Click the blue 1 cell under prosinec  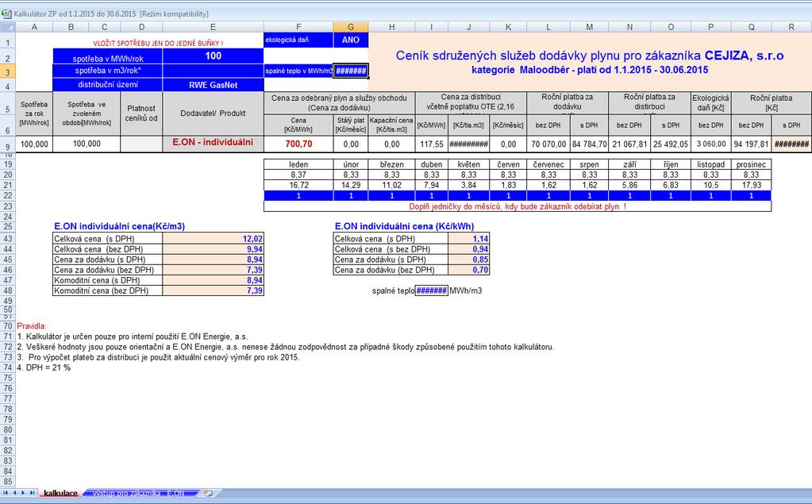[x=752, y=196]
